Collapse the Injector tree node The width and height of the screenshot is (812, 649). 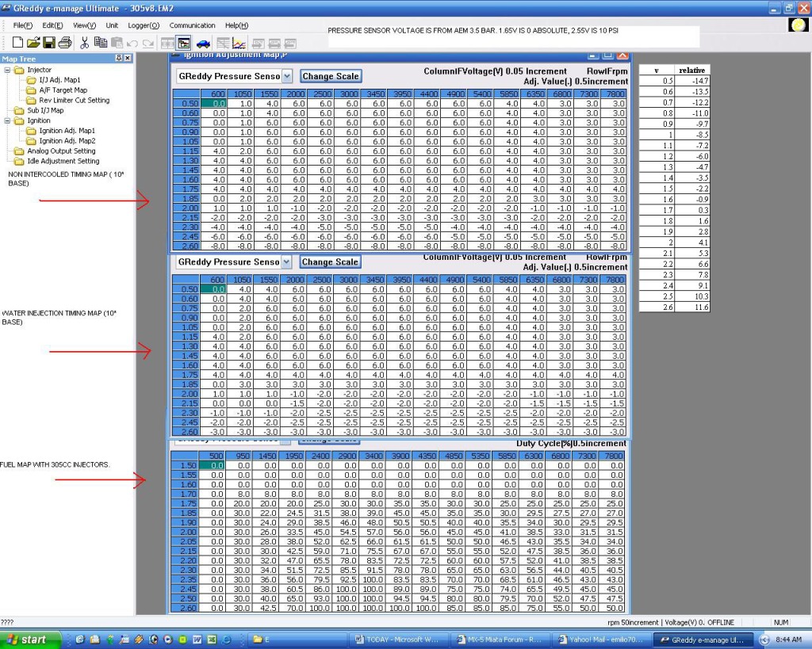(8, 70)
